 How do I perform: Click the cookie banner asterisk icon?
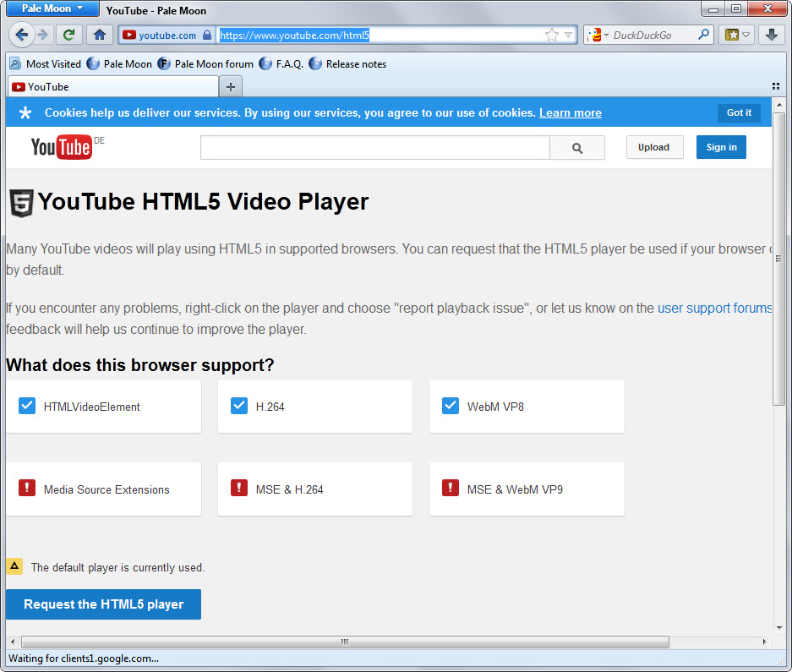[25, 112]
